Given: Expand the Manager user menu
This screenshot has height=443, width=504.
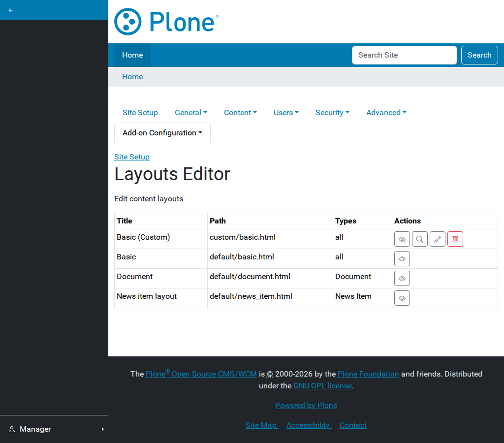Looking at the screenshot, I should (54, 429).
